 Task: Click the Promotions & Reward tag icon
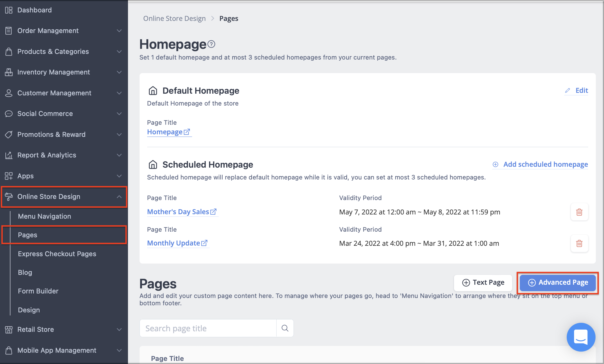tap(8, 135)
